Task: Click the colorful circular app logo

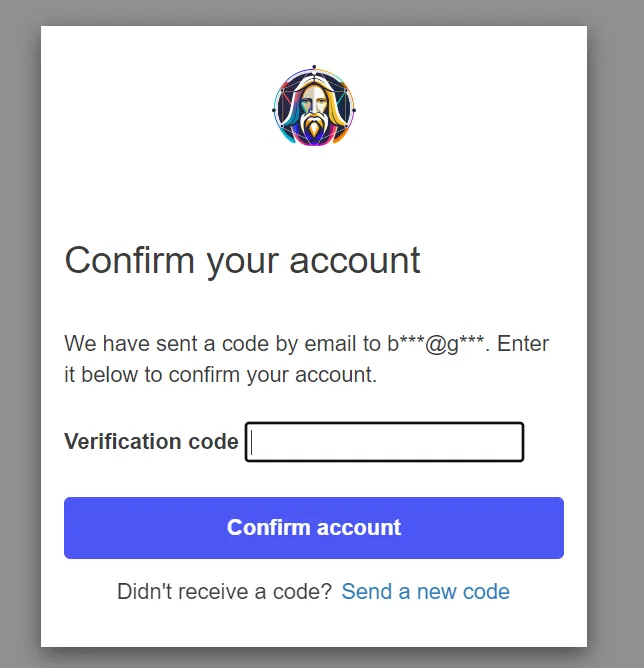Action: pos(314,108)
